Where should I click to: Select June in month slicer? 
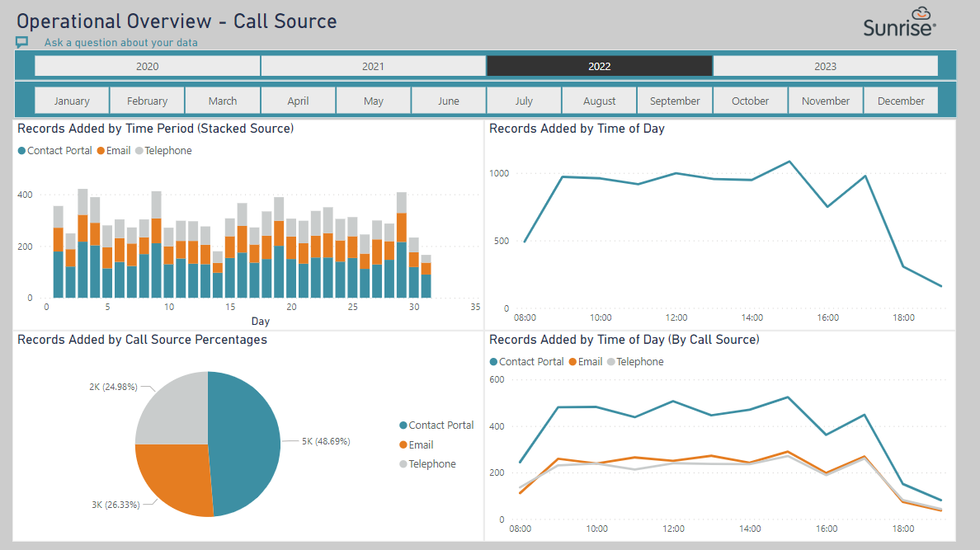pyautogui.click(x=448, y=101)
